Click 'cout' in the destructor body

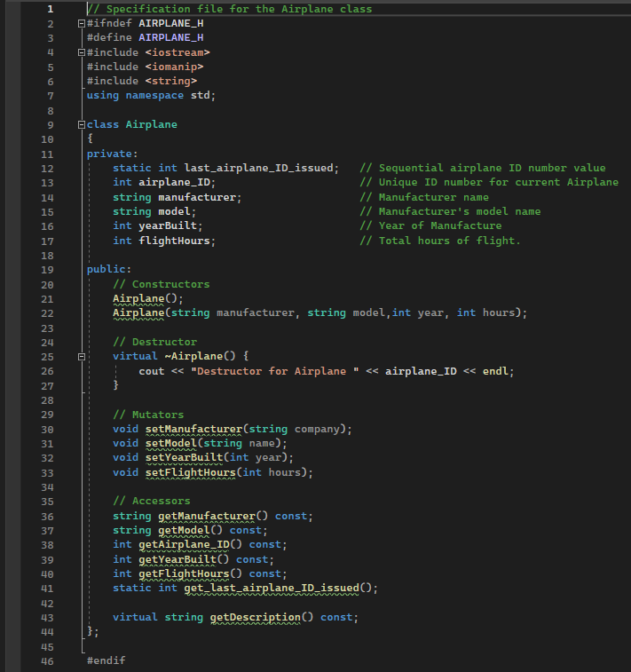151,371
